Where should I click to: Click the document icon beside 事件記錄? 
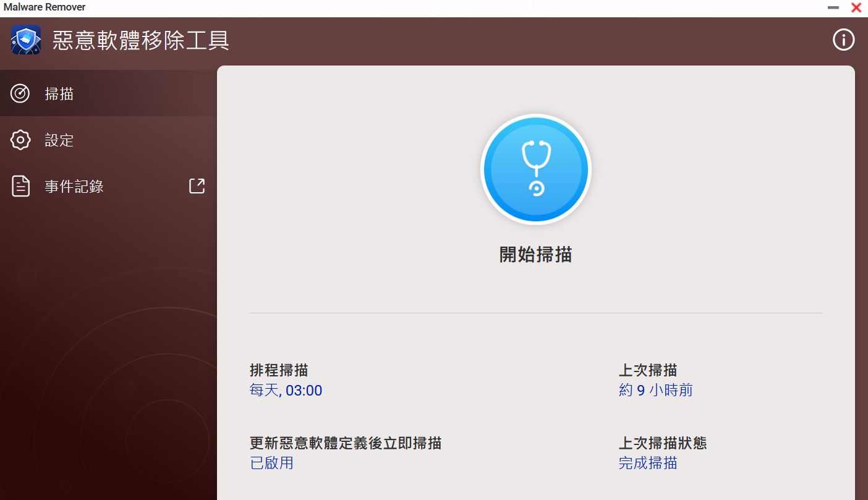20,186
